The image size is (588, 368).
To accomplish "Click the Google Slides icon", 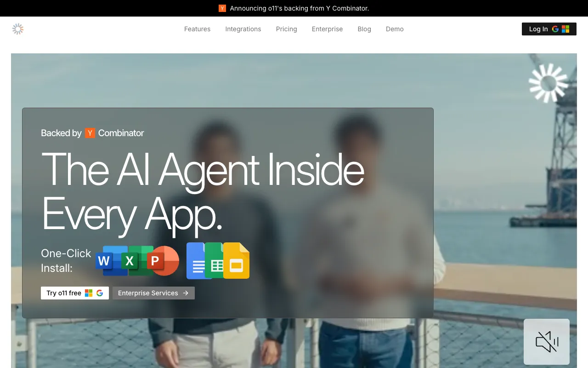I will pyautogui.click(x=237, y=261).
